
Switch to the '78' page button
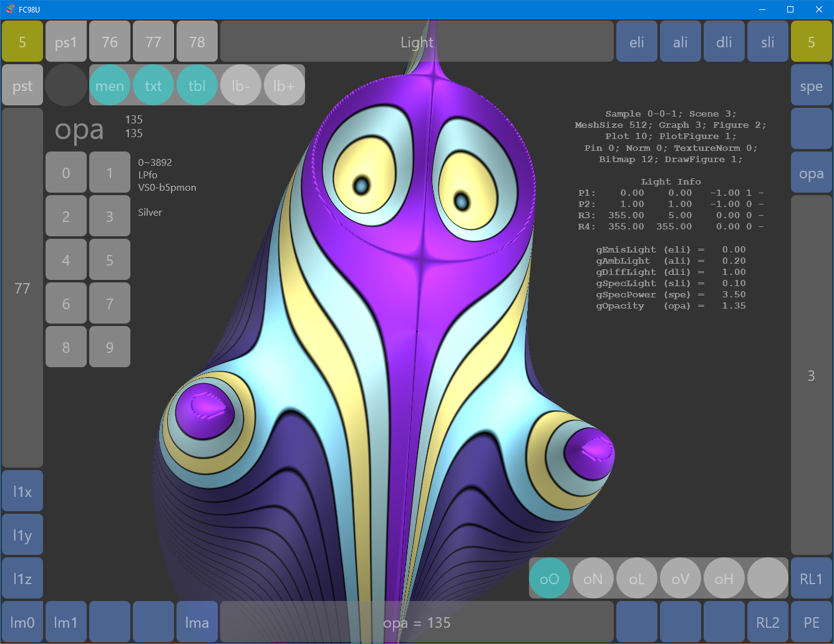(x=197, y=42)
